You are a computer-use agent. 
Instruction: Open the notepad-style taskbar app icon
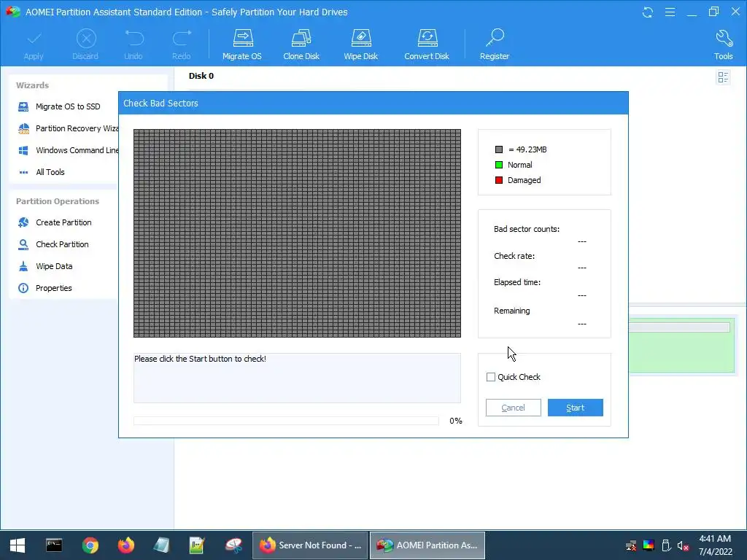pos(161,545)
